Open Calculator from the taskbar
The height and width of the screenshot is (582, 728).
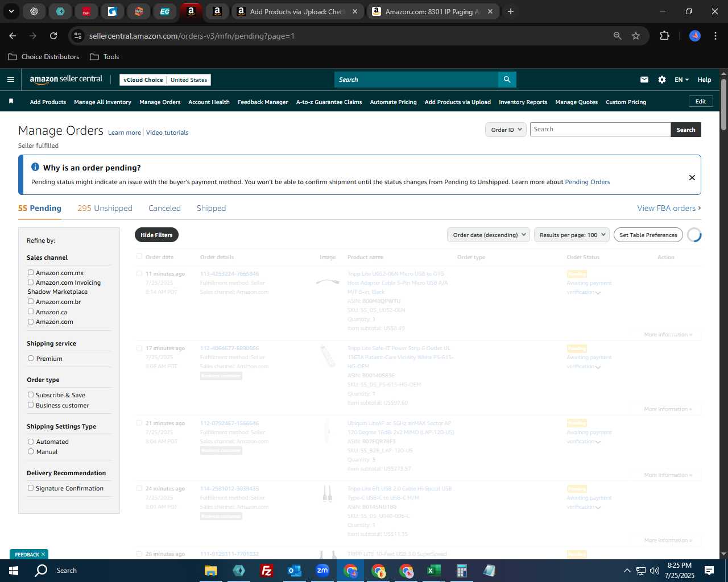tap(461, 571)
